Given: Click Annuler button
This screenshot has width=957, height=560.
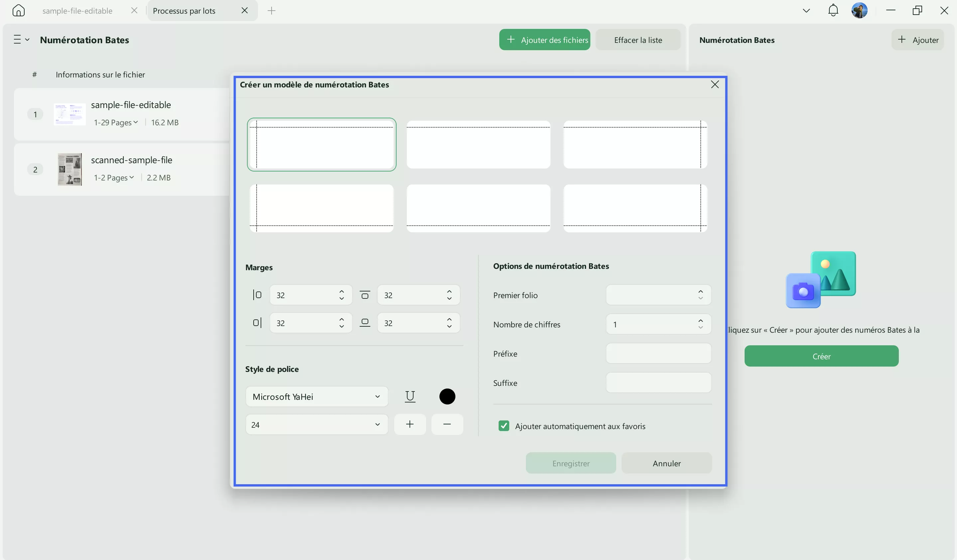Looking at the screenshot, I should coord(666,463).
